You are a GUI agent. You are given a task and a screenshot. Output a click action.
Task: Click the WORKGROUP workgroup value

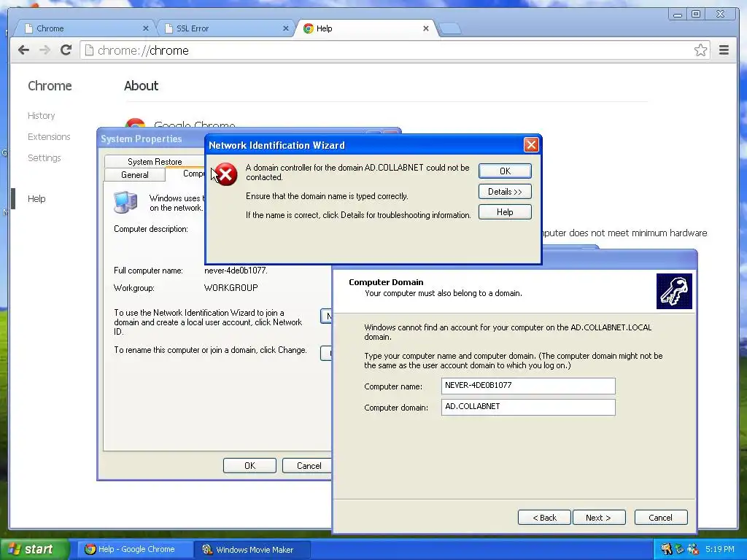click(x=231, y=287)
